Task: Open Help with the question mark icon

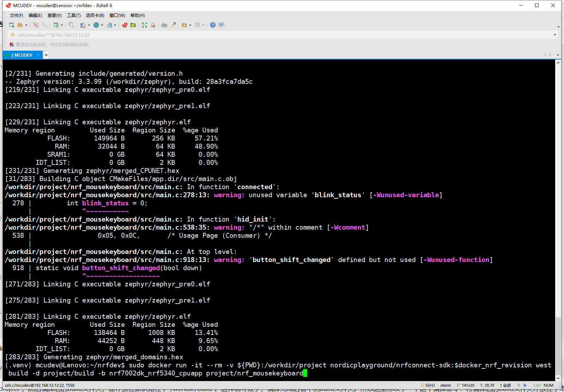Action: point(213,25)
